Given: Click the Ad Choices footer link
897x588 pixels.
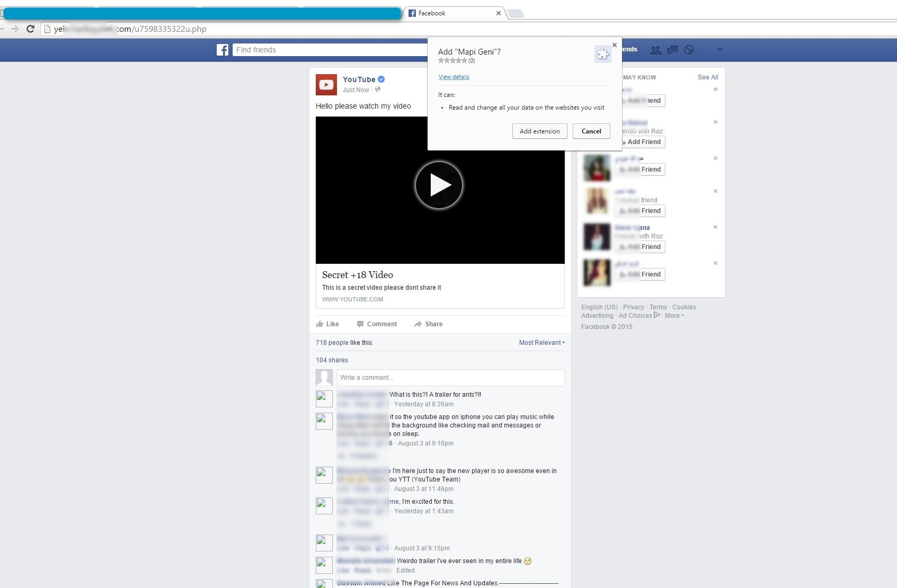Looking at the screenshot, I should pos(639,316).
